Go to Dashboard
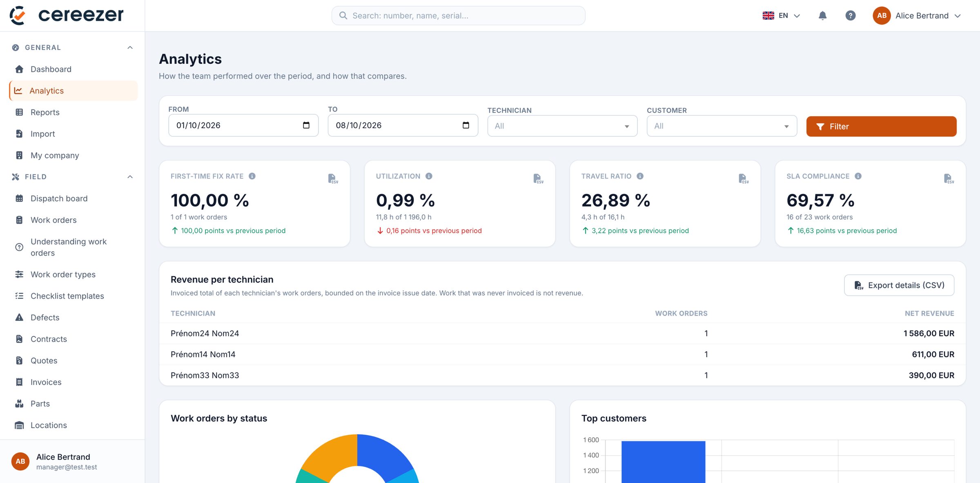 click(x=73, y=69)
